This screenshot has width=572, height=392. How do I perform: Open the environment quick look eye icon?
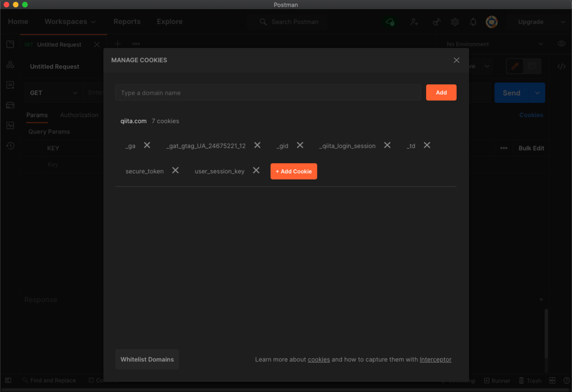pyautogui.click(x=562, y=44)
